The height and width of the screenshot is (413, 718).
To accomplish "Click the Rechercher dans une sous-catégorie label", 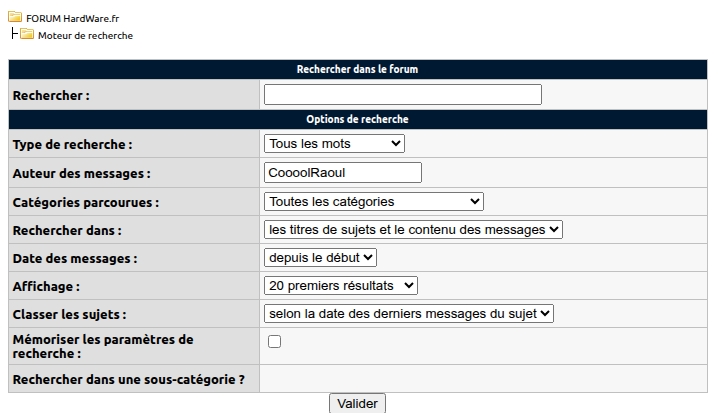I will [129, 379].
